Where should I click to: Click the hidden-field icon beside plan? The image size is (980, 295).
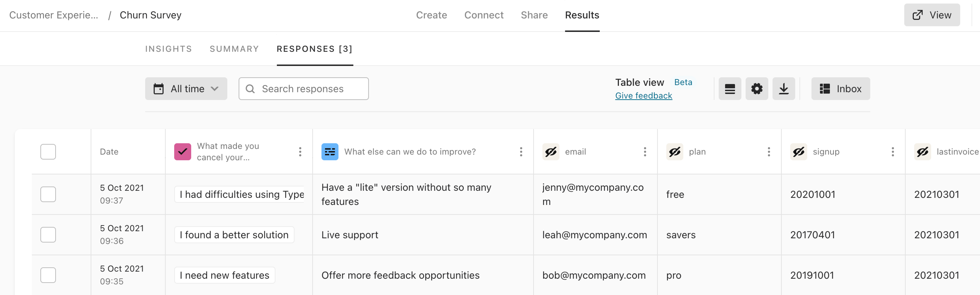675,152
